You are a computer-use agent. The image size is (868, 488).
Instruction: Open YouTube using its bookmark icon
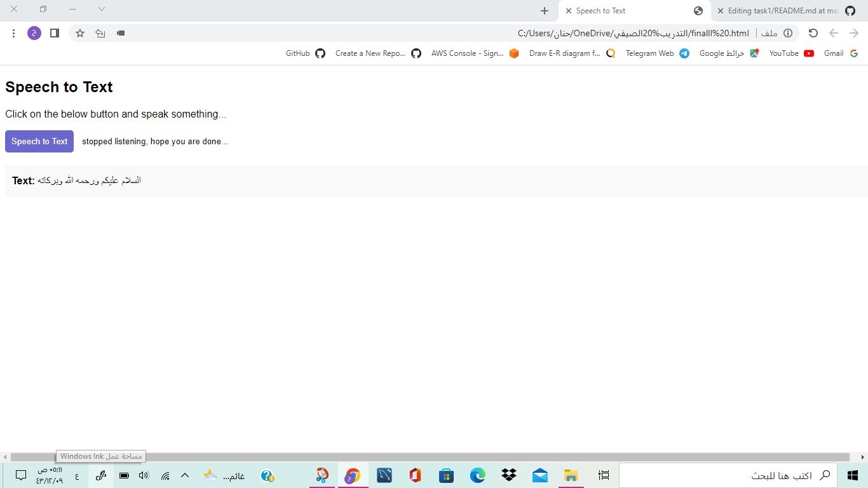[x=808, y=53]
